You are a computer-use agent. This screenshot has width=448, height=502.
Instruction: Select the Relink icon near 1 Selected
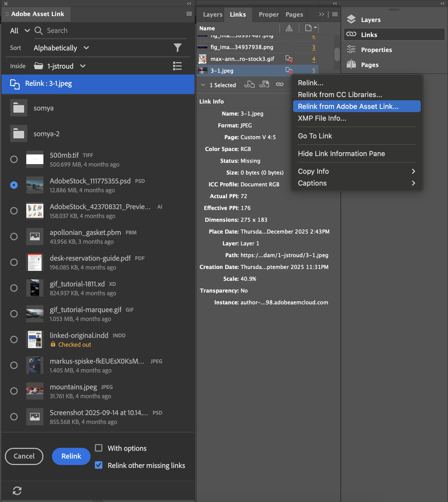tap(249, 84)
